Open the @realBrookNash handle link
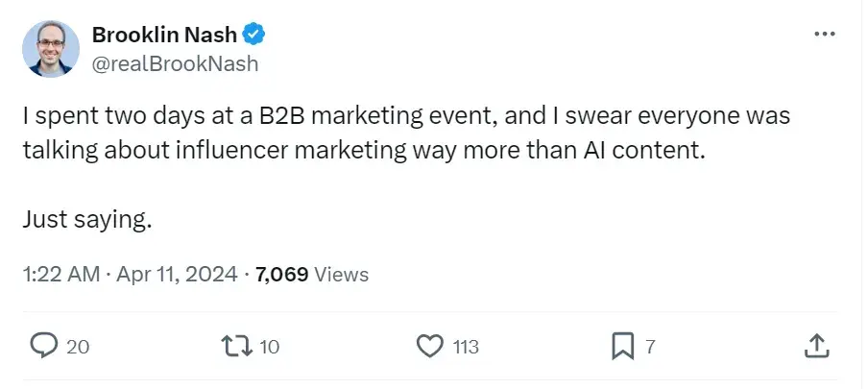This screenshot has height=389, width=868. [175, 63]
